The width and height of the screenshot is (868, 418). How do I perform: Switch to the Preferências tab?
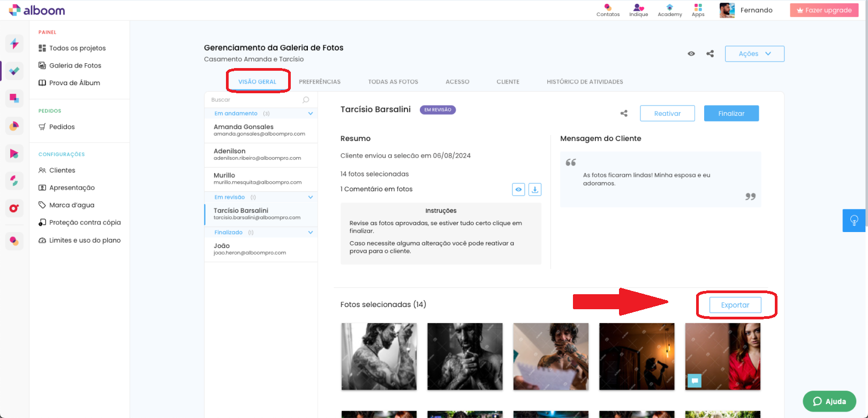click(320, 81)
